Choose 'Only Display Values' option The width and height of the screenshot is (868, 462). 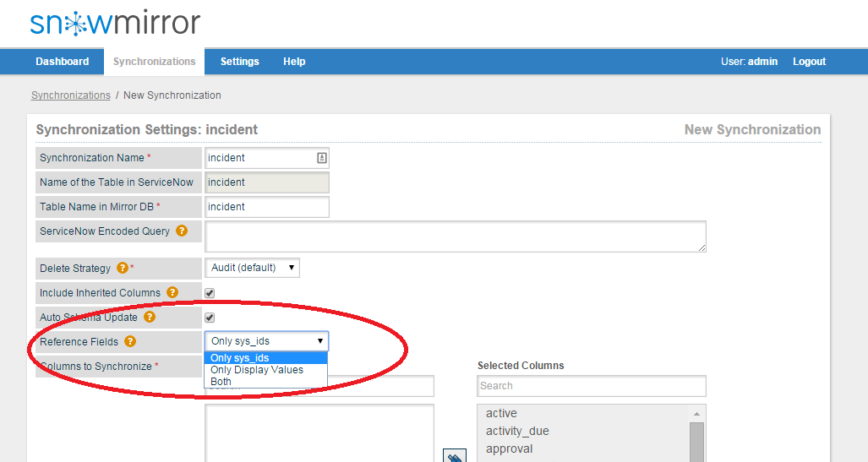tap(266, 370)
